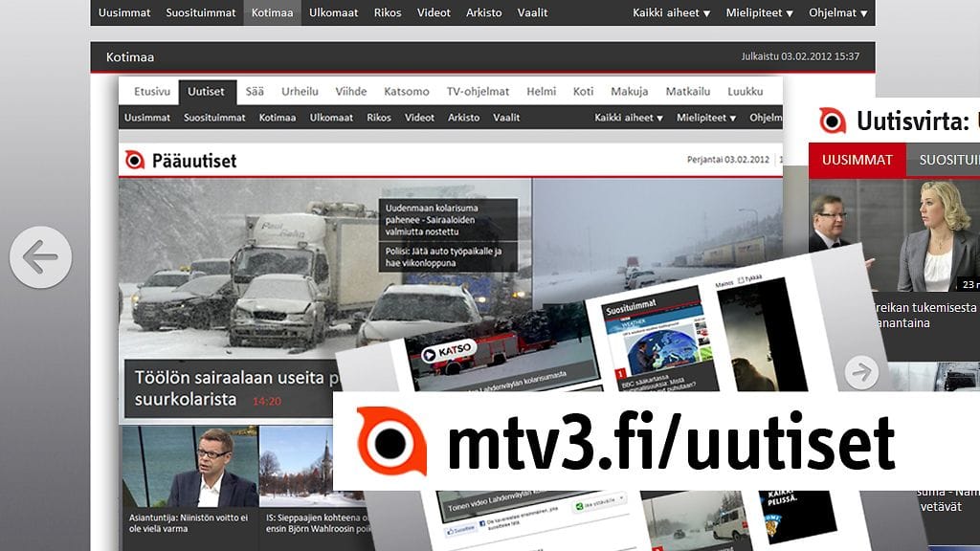Open the Sää tab
Viewport: 980px width, 551px height.
pyautogui.click(x=255, y=91)
